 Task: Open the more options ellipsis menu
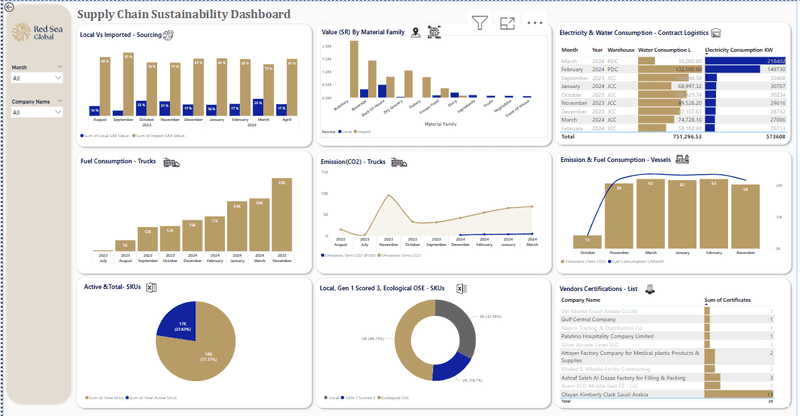[x=535, y=23]
